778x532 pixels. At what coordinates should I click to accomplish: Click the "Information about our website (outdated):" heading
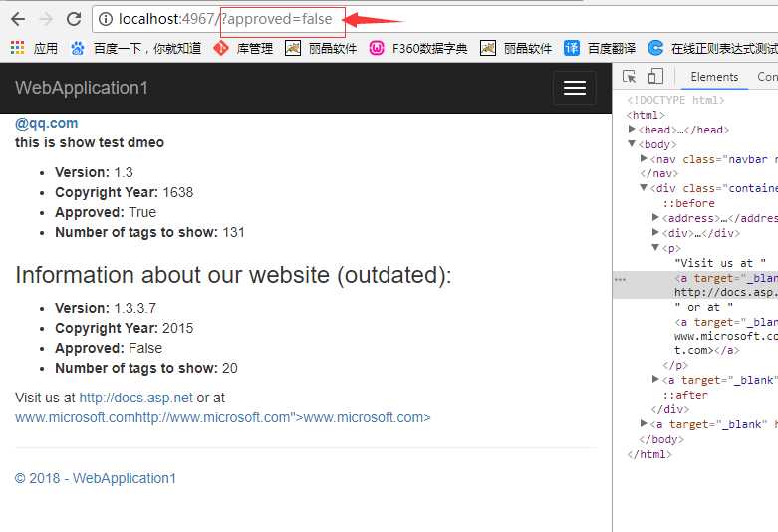233,275
